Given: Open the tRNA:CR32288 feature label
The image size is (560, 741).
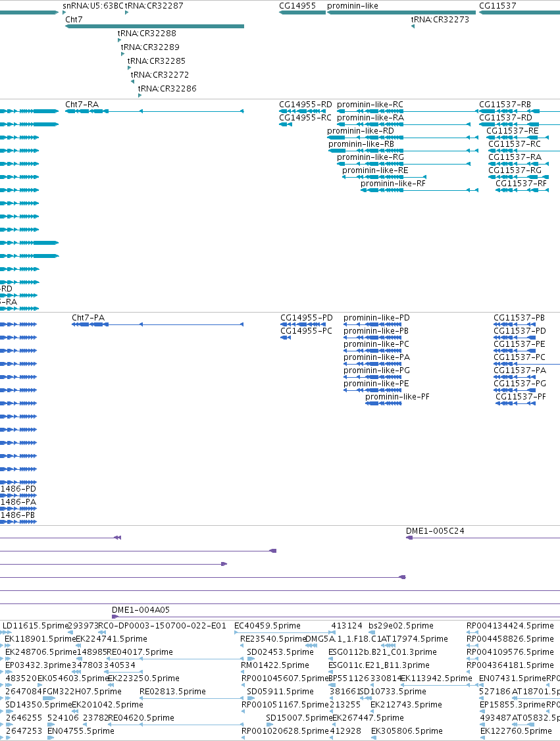Looking at the screenshot, I should coord(147,33).
